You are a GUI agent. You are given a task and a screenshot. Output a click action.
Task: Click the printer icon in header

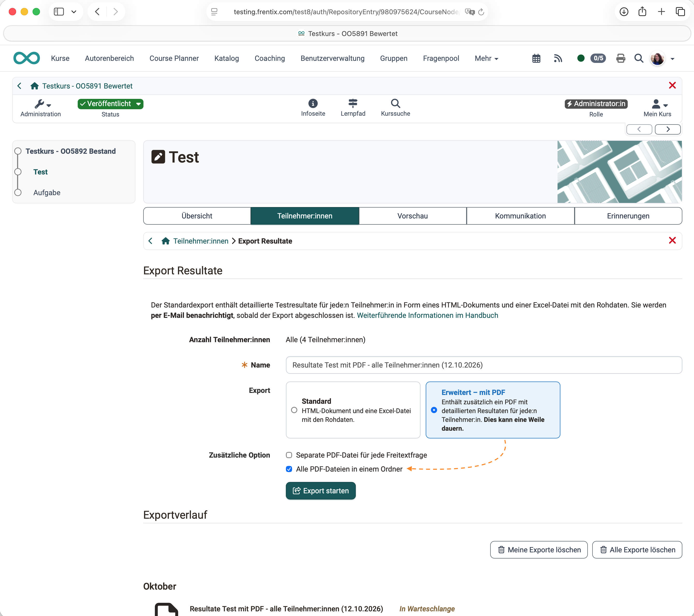tap(620, 58)
